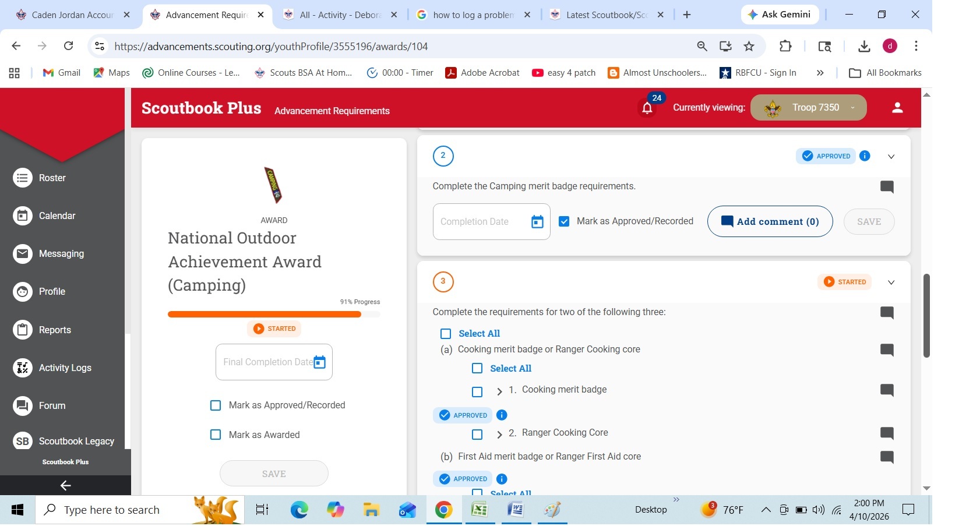Viewport: 980px width, 526px height.
Task: Show more bookmarks with the double chevron
Action: 820,73
